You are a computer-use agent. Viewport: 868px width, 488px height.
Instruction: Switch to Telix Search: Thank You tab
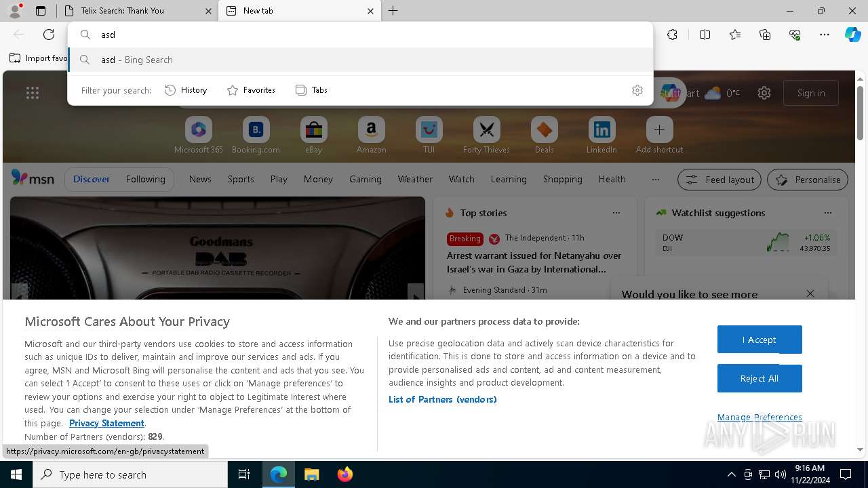click(x=140, y=11)
